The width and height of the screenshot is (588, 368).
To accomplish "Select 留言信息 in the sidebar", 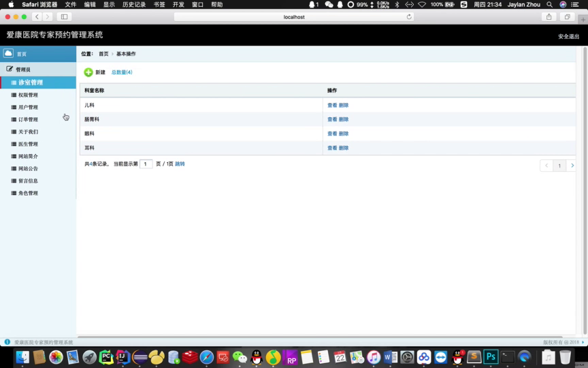I will point(28,181).
